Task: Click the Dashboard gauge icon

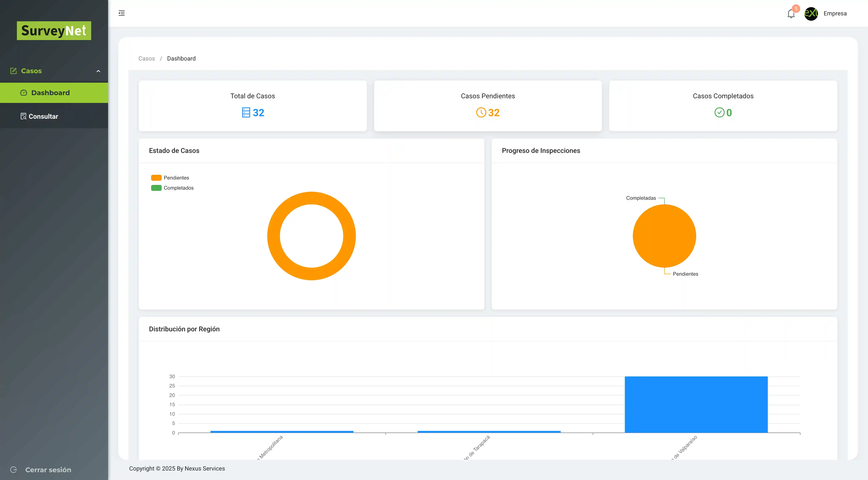Action: pos(24,93)
